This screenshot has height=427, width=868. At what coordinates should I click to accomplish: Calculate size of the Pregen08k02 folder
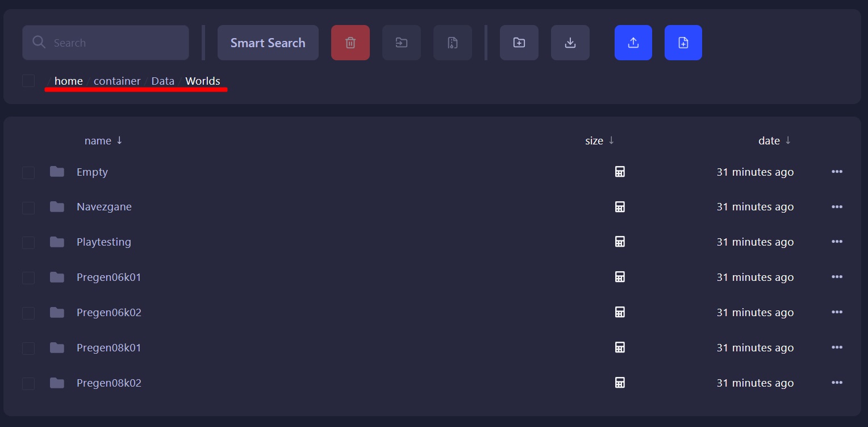point(620,383)
